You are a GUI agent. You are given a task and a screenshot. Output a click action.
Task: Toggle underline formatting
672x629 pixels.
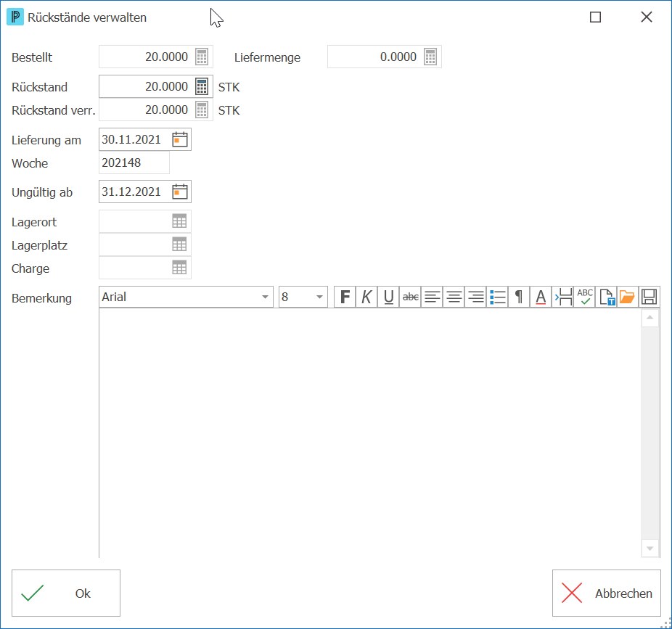(x=389, y=297)
